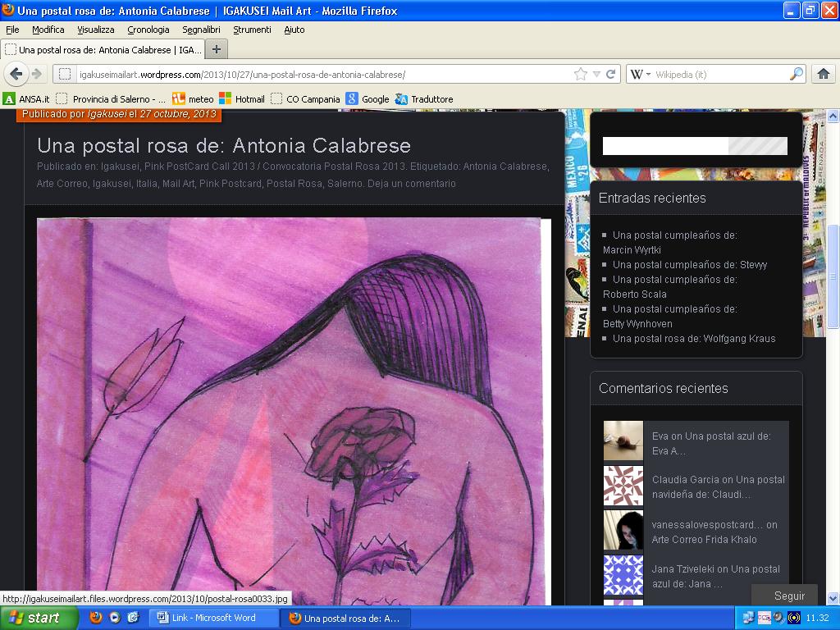Open the URL history dropdown arrow

point(596,74)
